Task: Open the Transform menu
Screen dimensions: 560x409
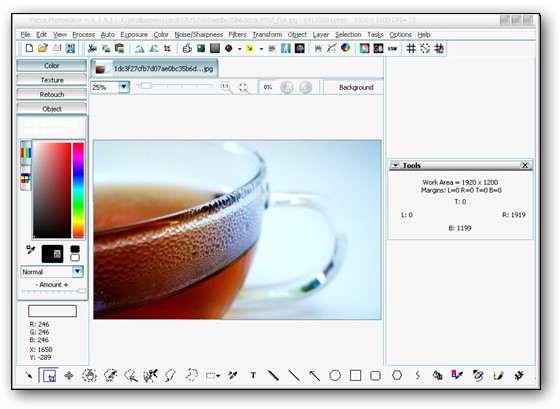Action: (267, 34)
